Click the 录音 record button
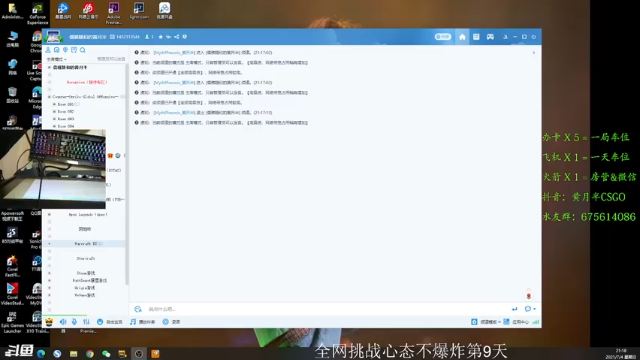This screenshot has height=360, width=640. [x=171, y=322]
